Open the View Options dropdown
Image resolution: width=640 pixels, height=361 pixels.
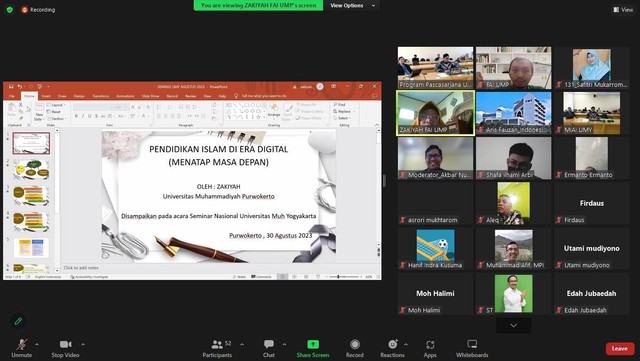coord(353,5)
